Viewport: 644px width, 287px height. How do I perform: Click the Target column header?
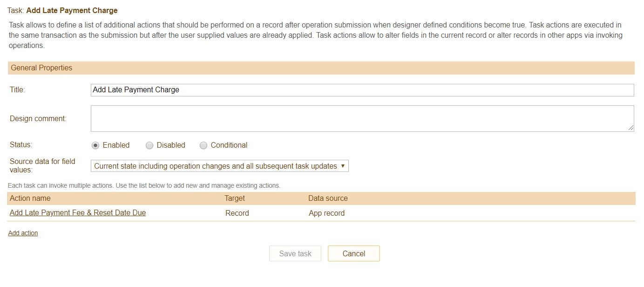tap(235, 198)
